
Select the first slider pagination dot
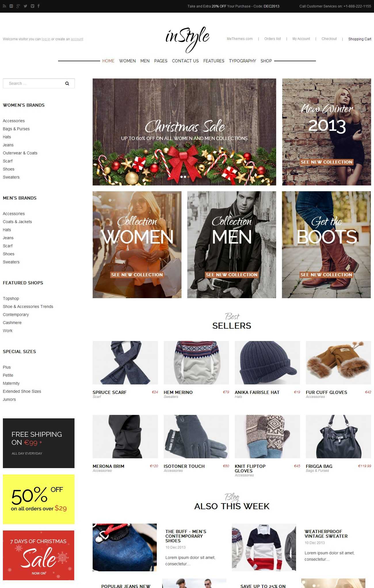coord(182,177)
